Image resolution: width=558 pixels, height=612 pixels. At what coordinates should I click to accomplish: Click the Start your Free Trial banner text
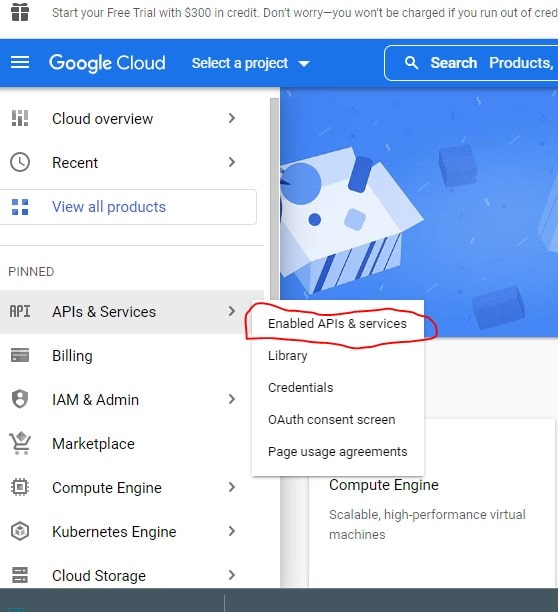click(x=304, y=13)
